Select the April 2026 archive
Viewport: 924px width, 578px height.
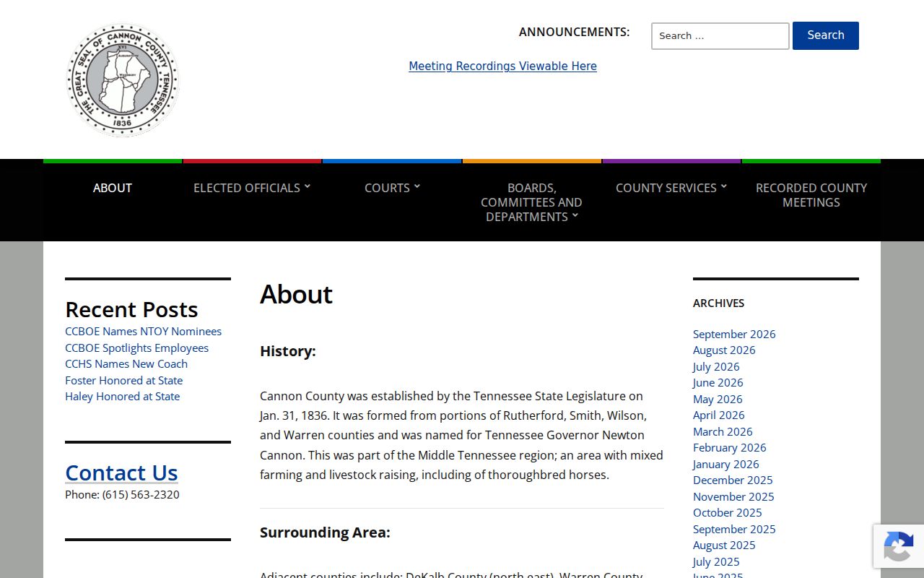718,415
